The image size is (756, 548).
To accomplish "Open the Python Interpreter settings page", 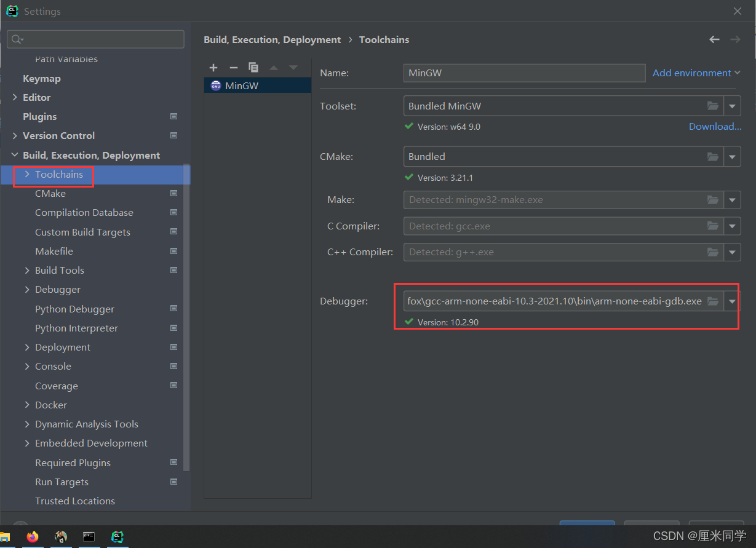I will 76,328.
